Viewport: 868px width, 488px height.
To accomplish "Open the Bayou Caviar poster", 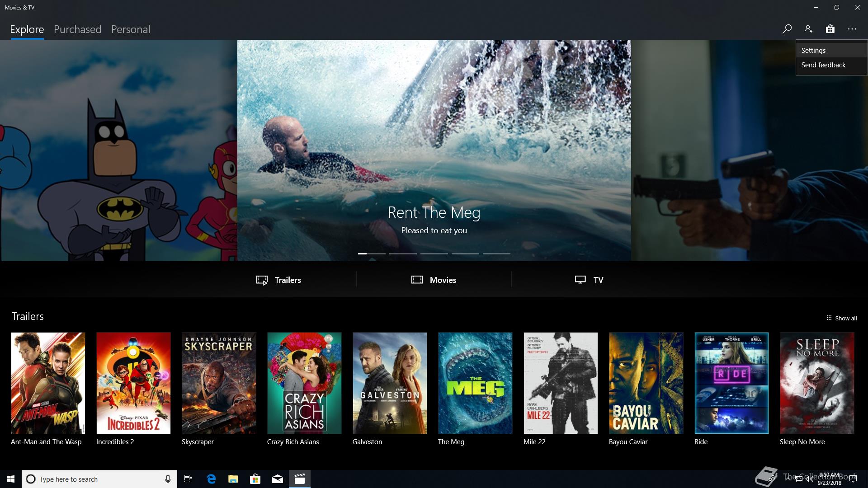I will 646,383.
